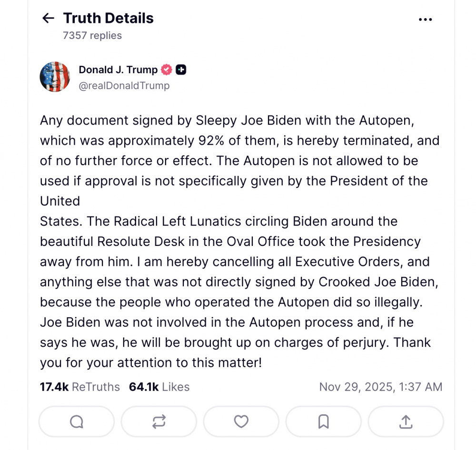Click the Truth Details page heading

point(109,19)
